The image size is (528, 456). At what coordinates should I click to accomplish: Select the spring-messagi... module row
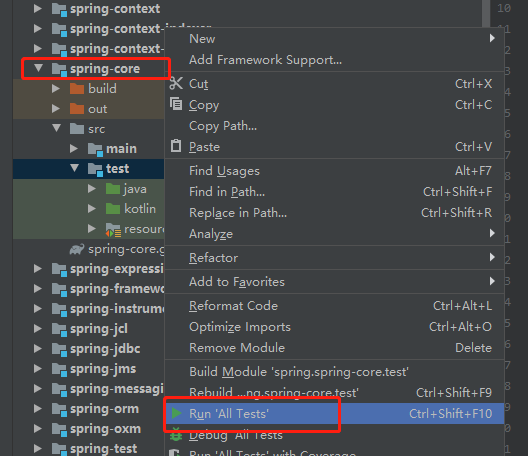click(x=89, y=389)
